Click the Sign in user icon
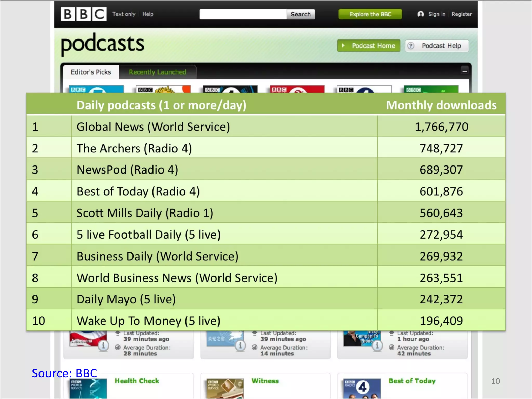Image resolution: width=532 pixels, height=399 pixels. coord(421,14)
